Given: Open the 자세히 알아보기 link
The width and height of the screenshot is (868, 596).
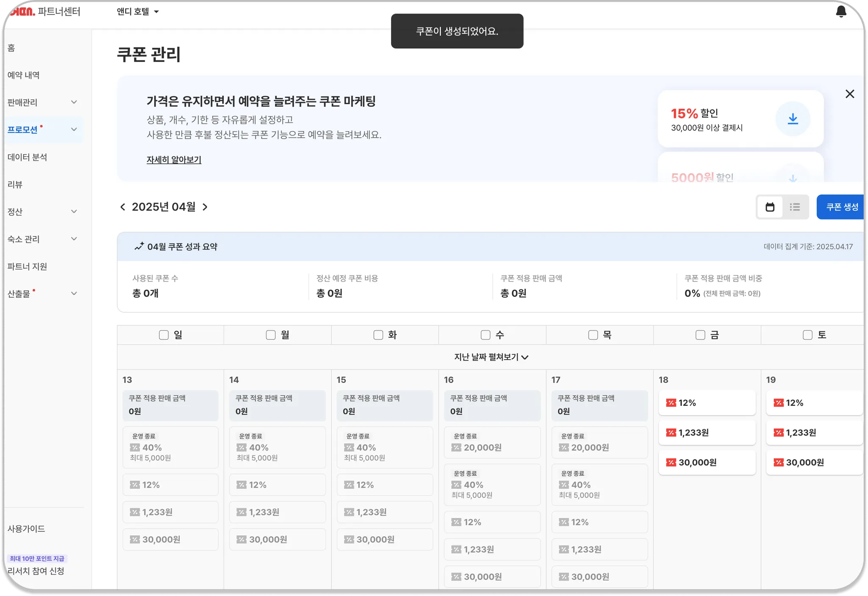Looking at the screenshot, I should pos(174,160).
